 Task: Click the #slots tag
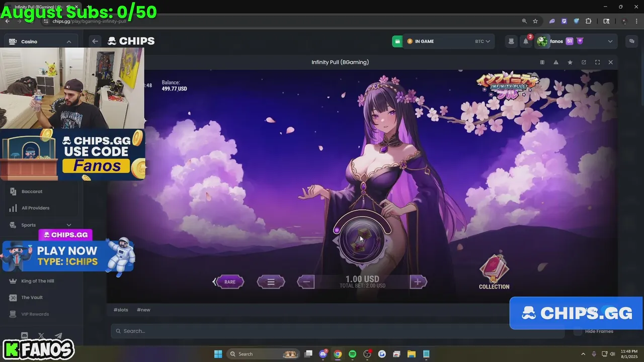[121, 310]
